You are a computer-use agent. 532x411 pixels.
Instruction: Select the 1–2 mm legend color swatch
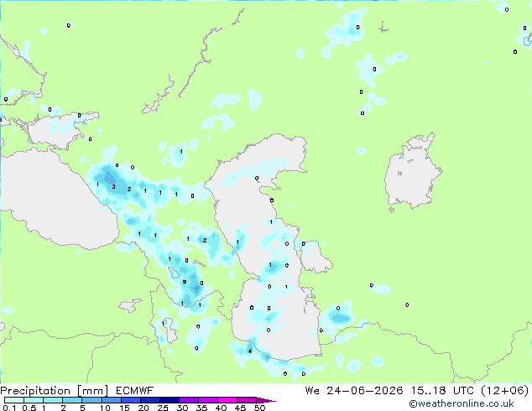[53, 400]
